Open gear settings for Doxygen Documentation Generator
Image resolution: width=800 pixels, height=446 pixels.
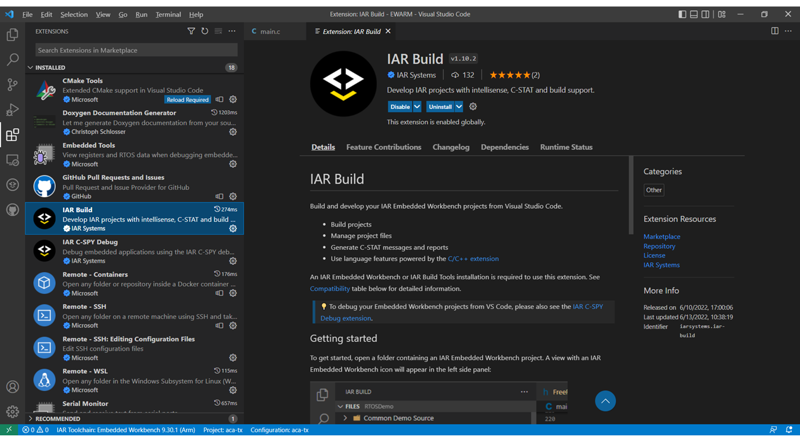pyautogui.click(x=233, y=132)
